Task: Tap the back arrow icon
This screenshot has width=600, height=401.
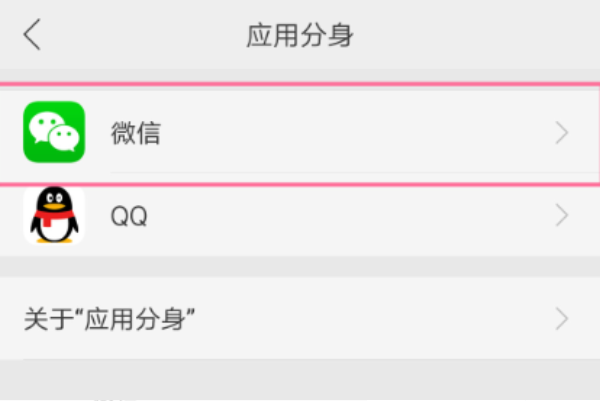Action: [x=33, y=34]
